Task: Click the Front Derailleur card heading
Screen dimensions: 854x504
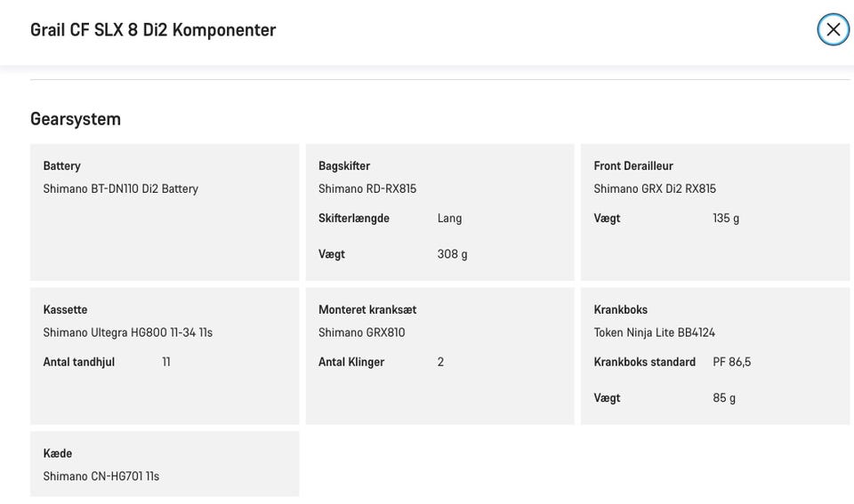Action: (x=633, y=165)
